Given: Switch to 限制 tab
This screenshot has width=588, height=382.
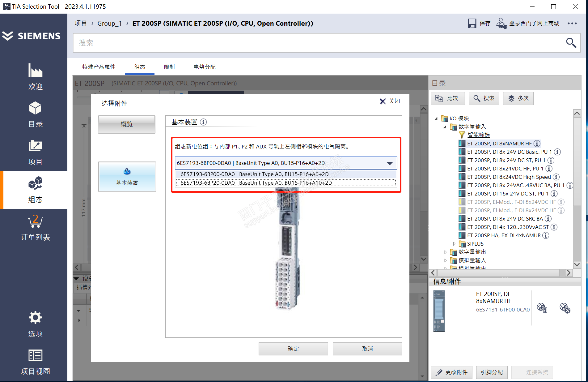Looking at the screenshot, I should point(169,67).
